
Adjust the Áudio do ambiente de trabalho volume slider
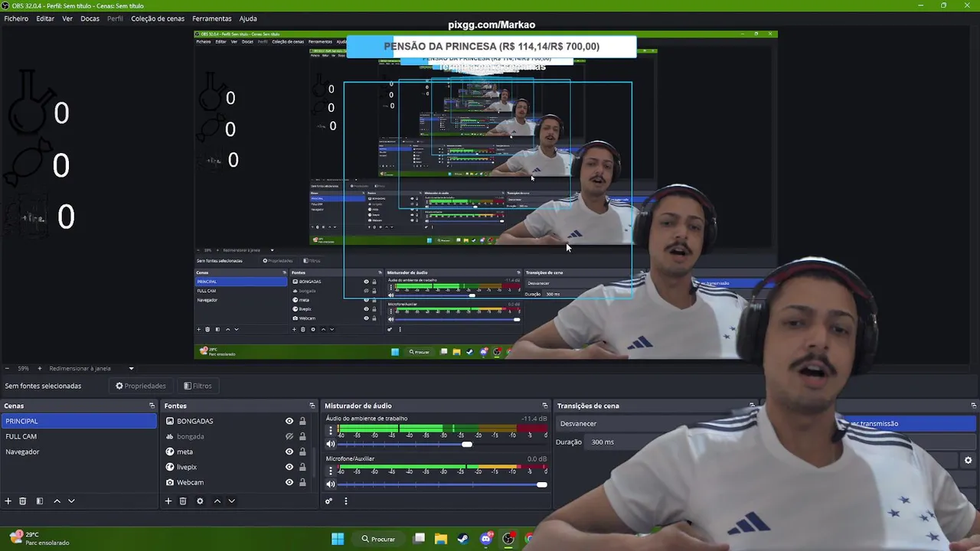pyautogui.click(x=467, y=444)
